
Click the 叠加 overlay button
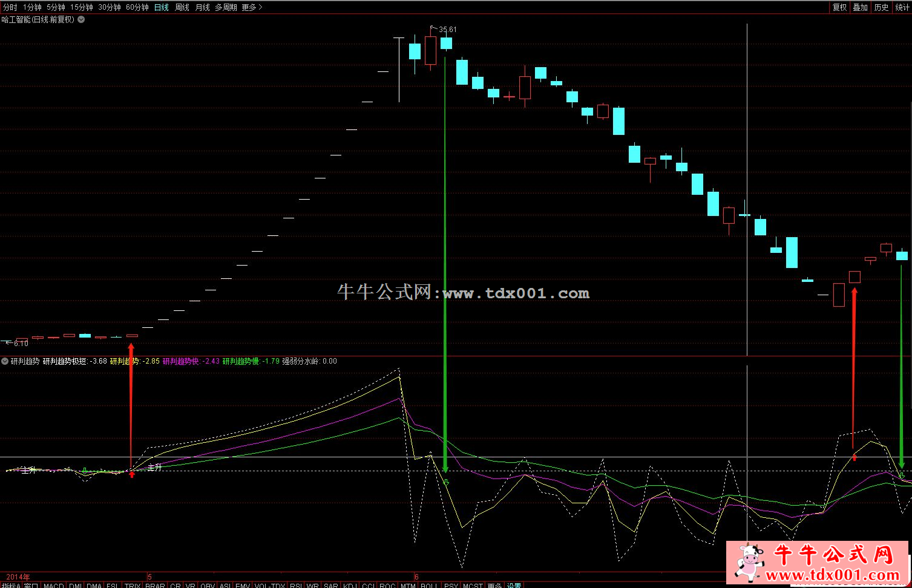[x=860, y=7]
